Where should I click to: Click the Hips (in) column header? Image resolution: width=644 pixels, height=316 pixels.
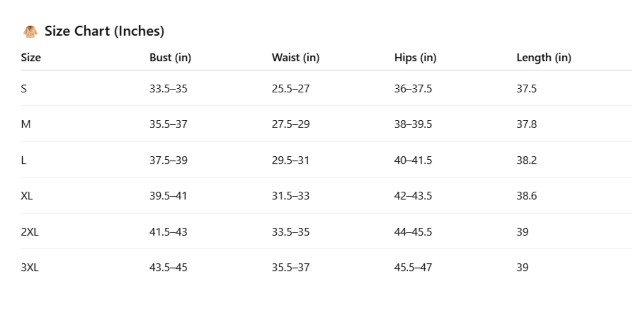point(415,58)
